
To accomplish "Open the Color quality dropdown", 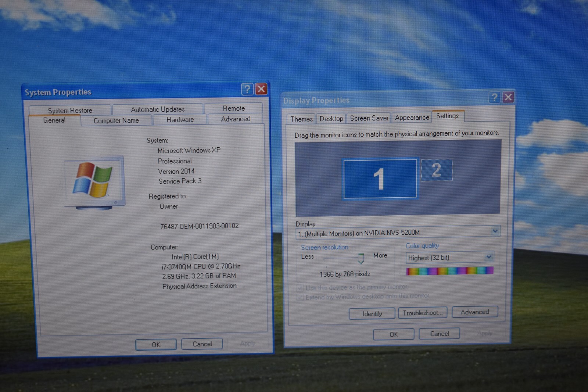I will [489, 256].
